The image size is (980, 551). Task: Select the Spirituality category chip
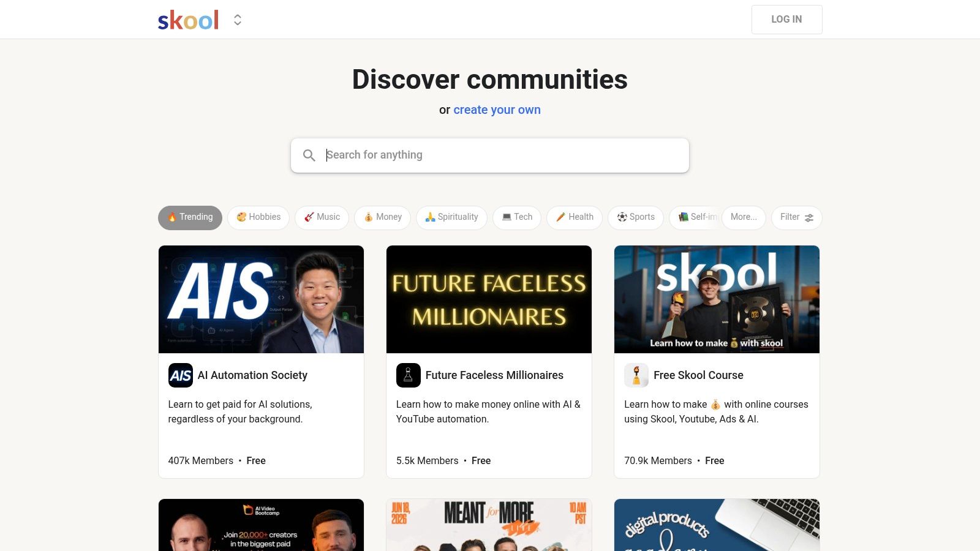tap(451, 218)
